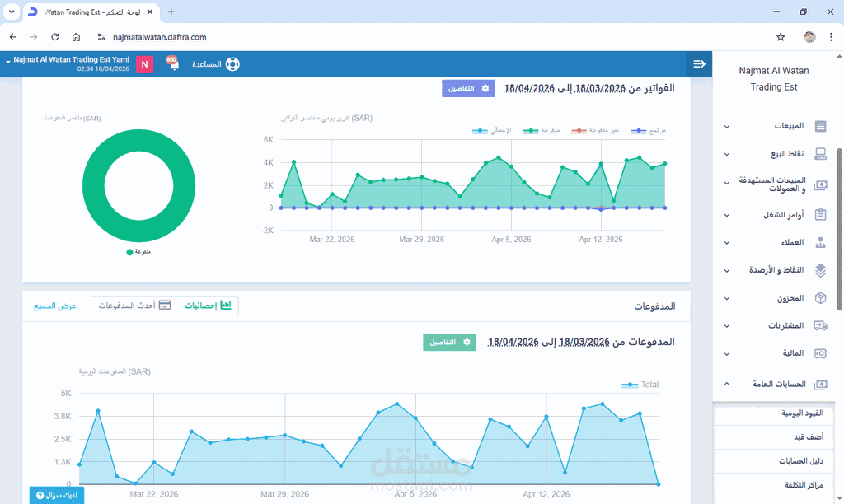Collapse the sidebar using the menu toggle icon
This screenshot has height=504, width=844.
(x=699, y=64)
